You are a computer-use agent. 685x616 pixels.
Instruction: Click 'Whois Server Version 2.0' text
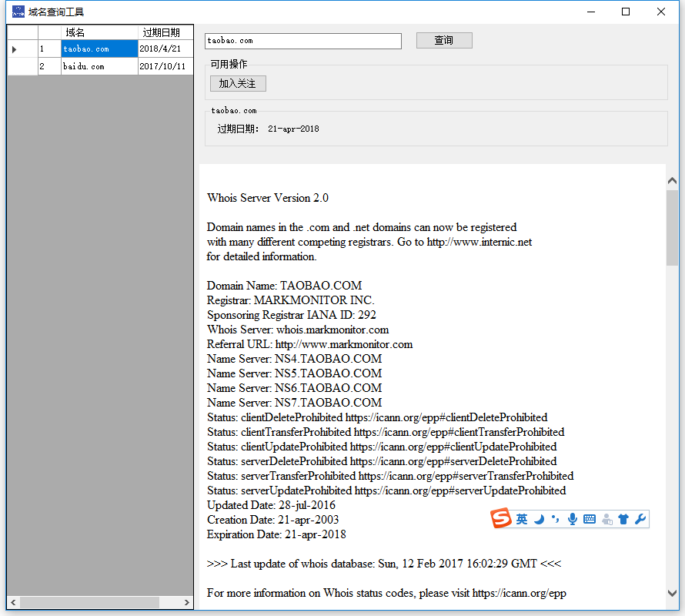coord(268,198)
